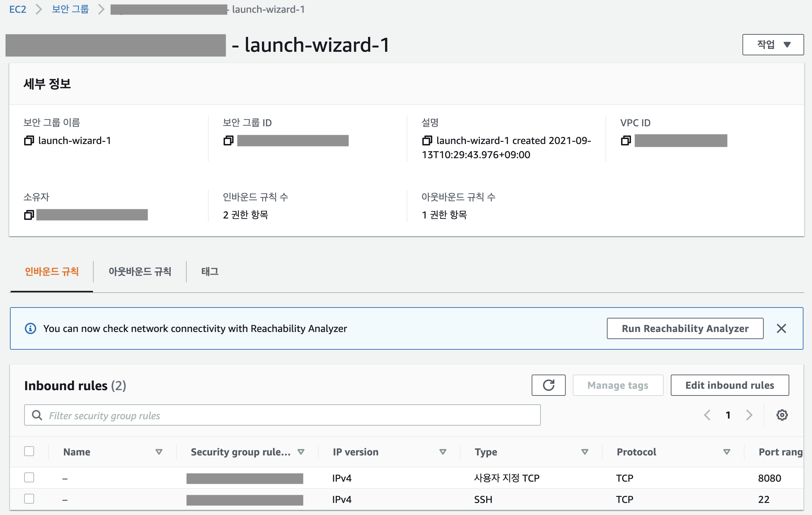Select the port 8080 rule checkbox
This screenshot has height=515, width=812.
29,477
